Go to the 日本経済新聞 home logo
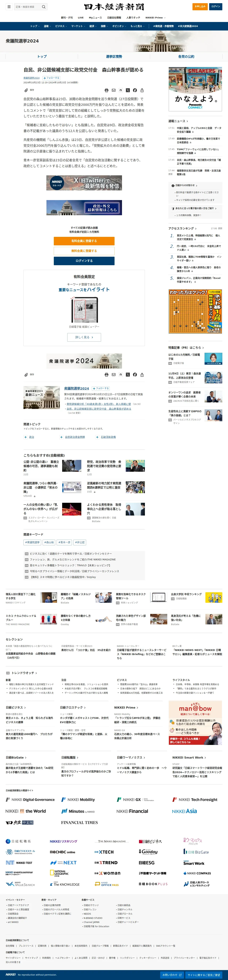This screenshot has height=980, width=228. click(x=114, y=7)
